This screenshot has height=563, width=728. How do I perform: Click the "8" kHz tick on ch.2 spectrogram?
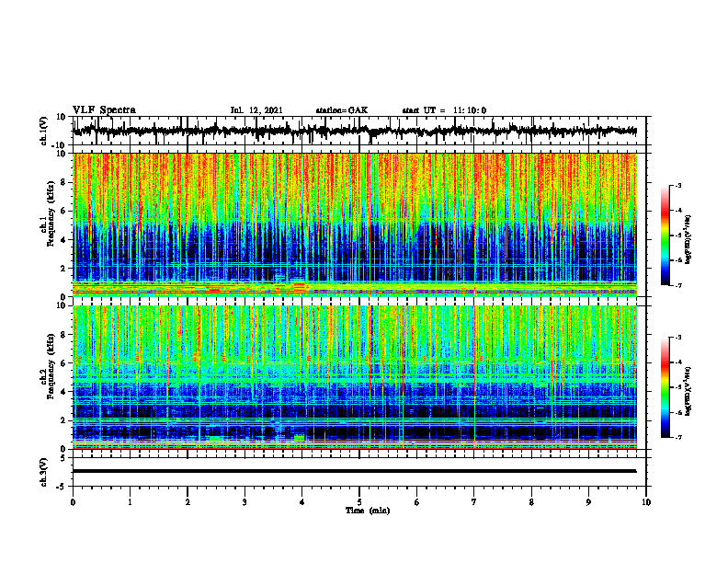coord(63,335)
